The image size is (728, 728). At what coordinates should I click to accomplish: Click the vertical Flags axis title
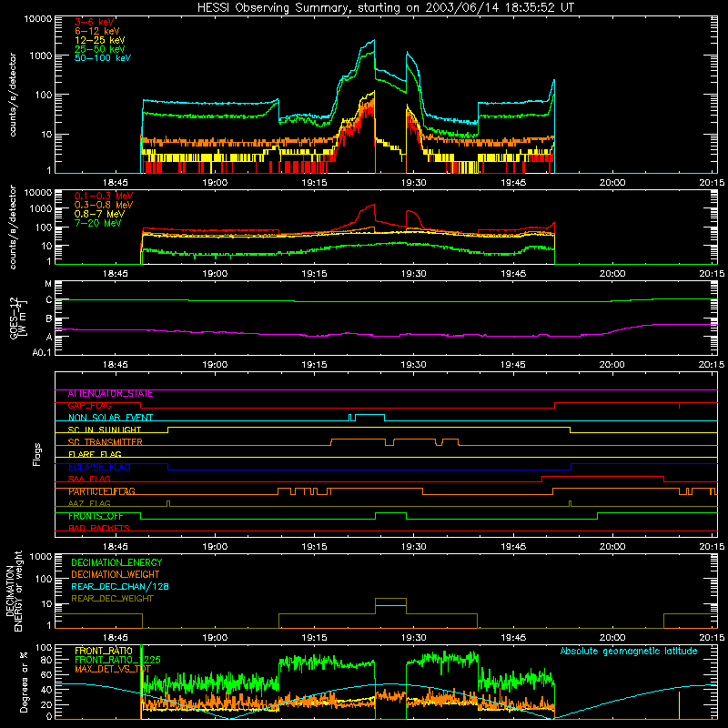(x=37, y=454)
